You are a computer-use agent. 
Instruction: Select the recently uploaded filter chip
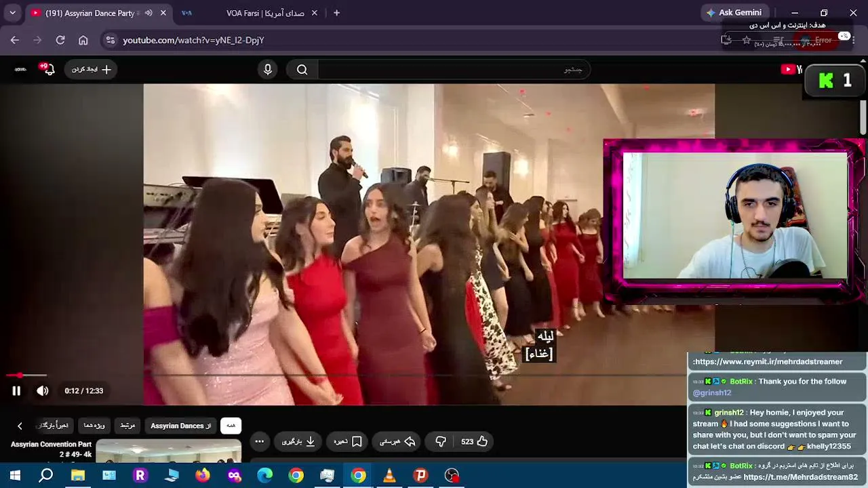pos(54,426)
